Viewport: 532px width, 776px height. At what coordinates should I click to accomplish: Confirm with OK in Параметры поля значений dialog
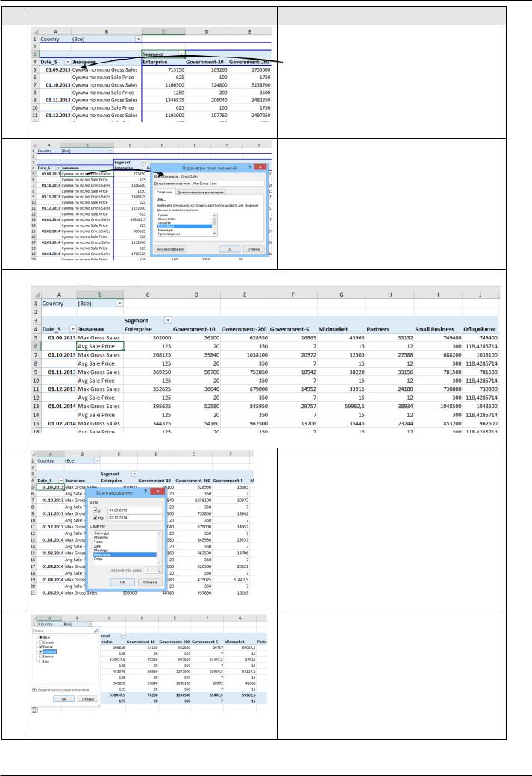click(230, 249)
